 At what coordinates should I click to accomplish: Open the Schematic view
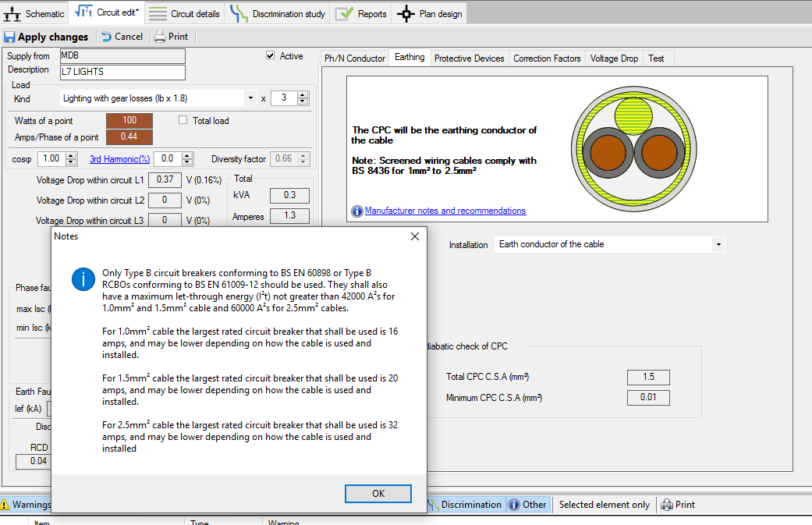pyautogui.click(x=34, y=12)
